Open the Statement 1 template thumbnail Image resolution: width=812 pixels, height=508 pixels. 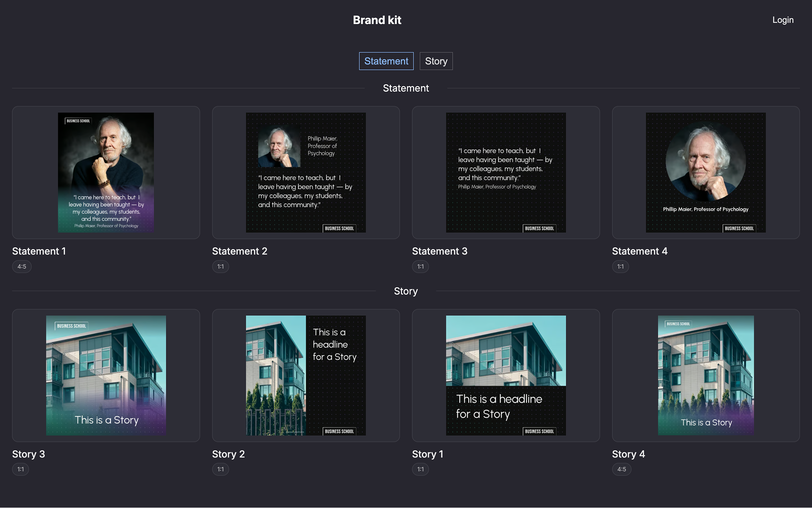tap(106, 172)
